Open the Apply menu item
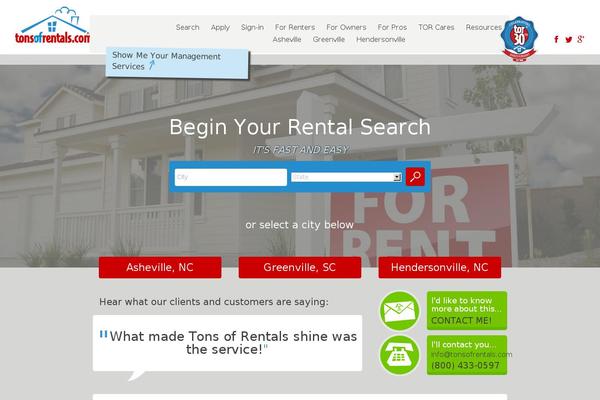This screenshot has height=400, width=600. coord(220,28)
